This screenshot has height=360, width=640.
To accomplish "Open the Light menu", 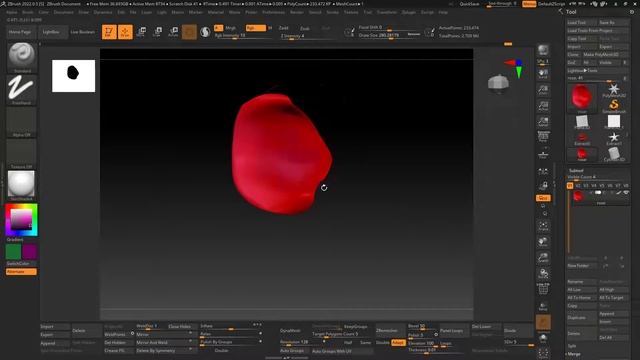I will click(x=162, y=12).
